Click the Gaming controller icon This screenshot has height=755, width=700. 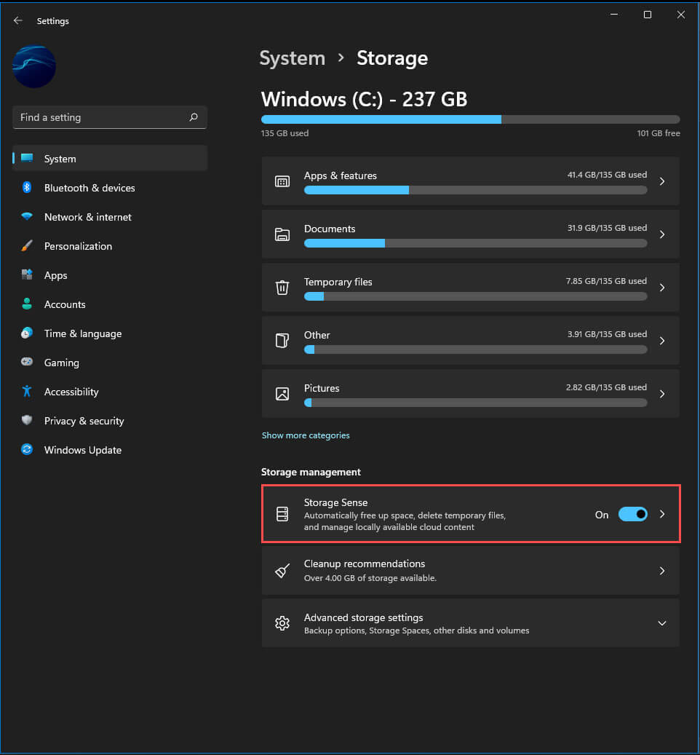[27, 362]
